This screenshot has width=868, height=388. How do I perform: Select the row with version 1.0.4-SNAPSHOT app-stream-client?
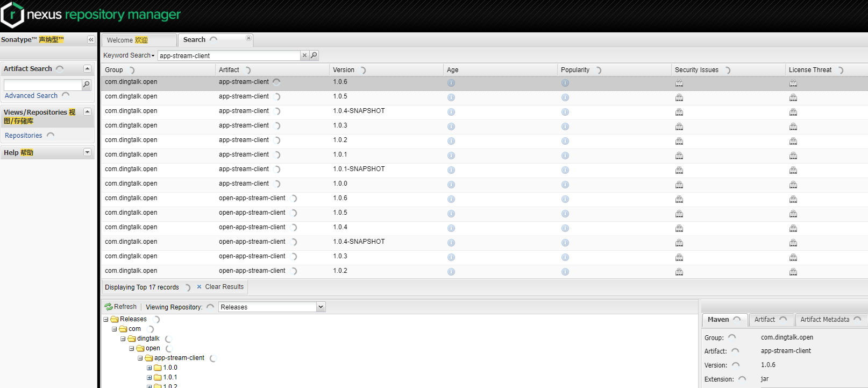[484, 112]
